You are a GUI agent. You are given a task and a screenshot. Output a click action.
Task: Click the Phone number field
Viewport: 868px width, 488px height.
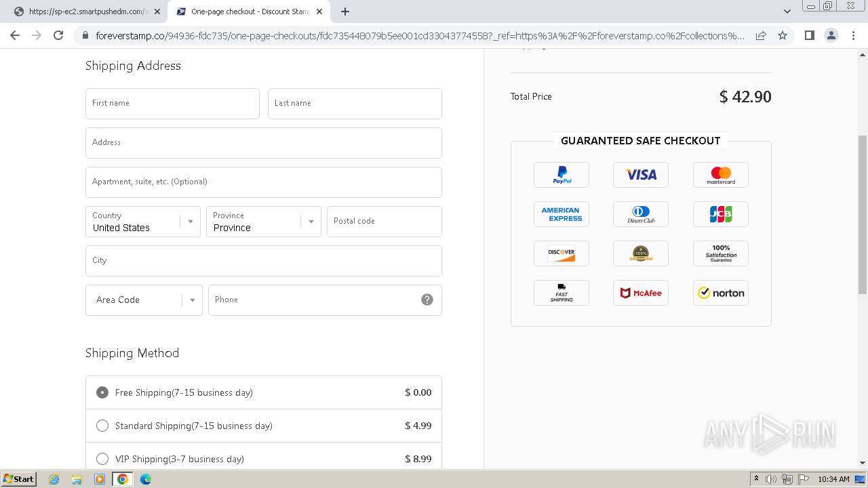pos(325,300)
